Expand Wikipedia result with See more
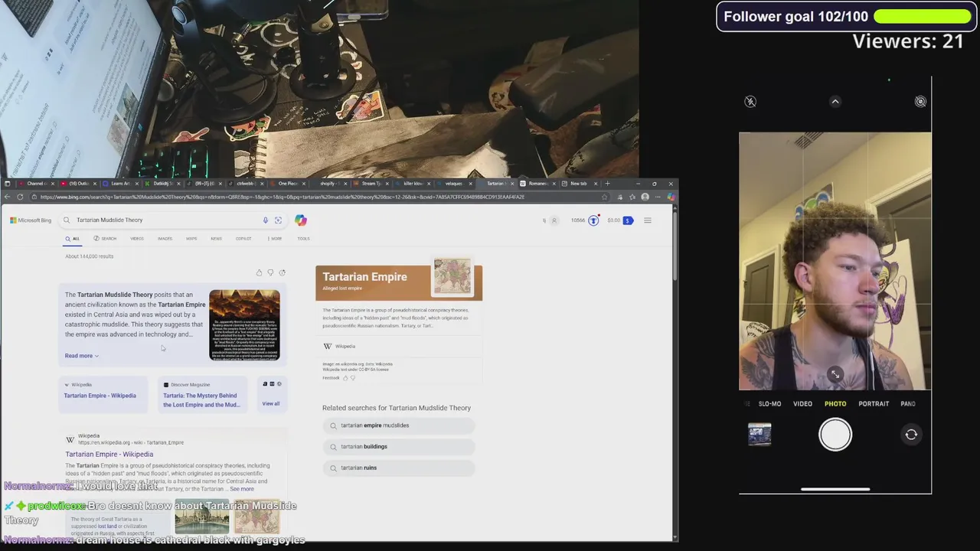 242,489
